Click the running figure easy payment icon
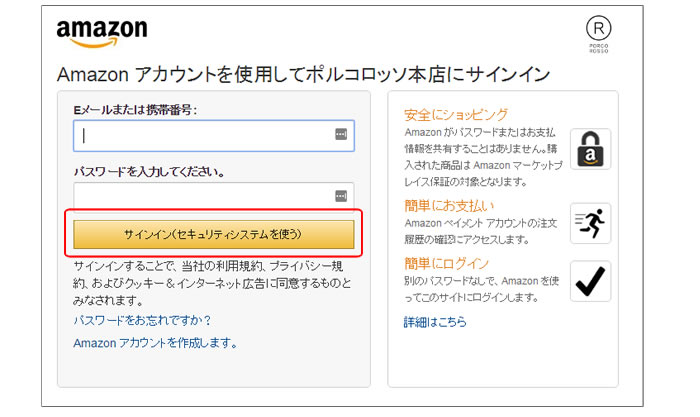This screenshot has width=700, height=417. click(590, 223)
